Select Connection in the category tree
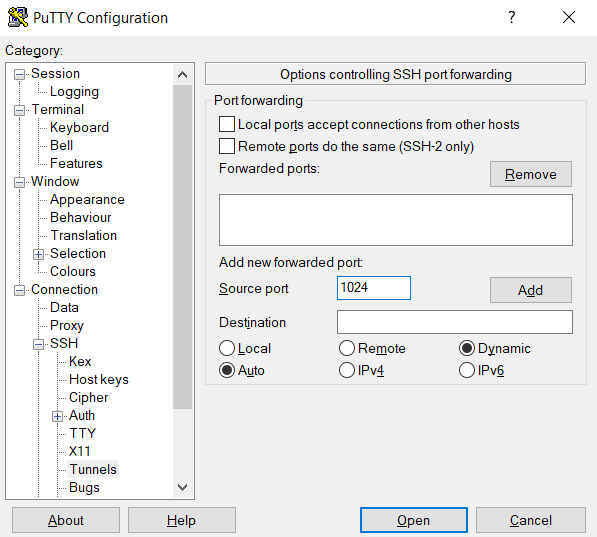Image resolution: width=597 pixels, height=537 pixels. coord(64,289)
